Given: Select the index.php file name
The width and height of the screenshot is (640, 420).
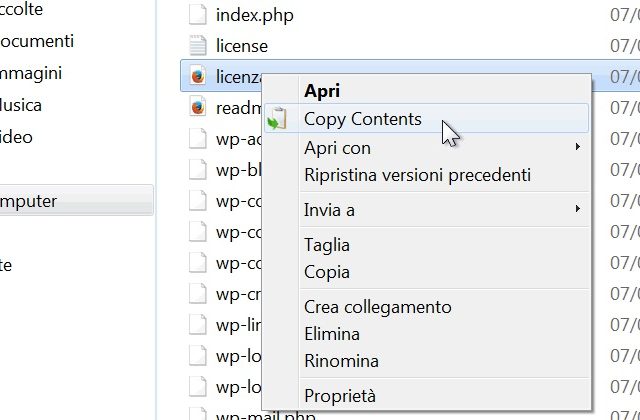Looking at the screenshot, I should pyautogui.click(x=254, y=15).
